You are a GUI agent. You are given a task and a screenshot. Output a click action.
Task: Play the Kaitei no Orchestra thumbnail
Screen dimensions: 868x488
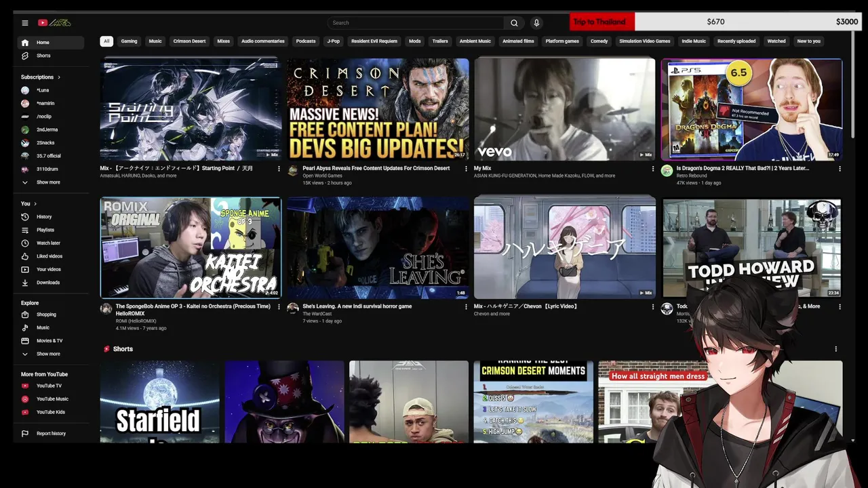click(x=191, y=248)
